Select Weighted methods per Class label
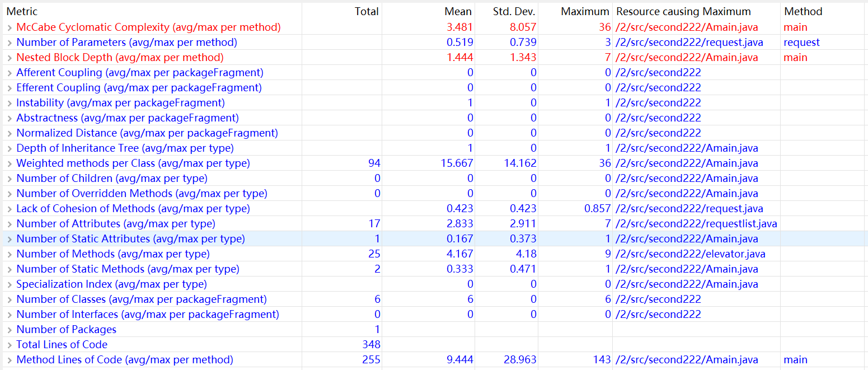This screenshot has height=370, width=868. click(x=133, y=163)
